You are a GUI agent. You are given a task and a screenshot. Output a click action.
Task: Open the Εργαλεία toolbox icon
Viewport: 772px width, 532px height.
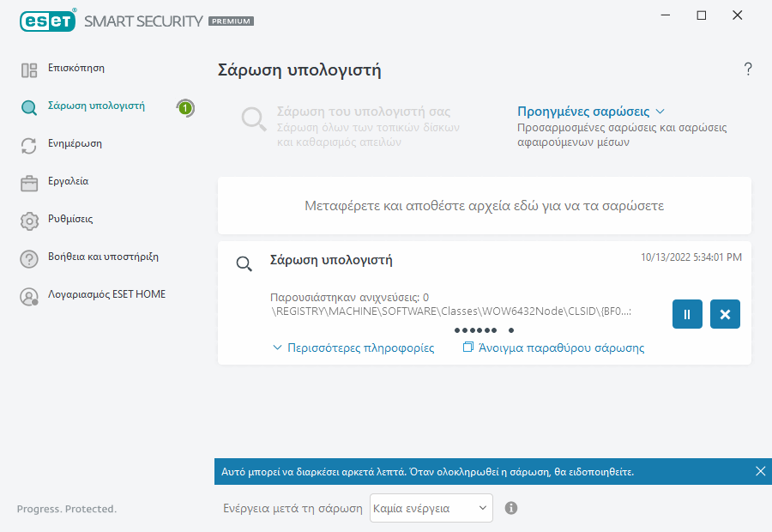[28, 181]
